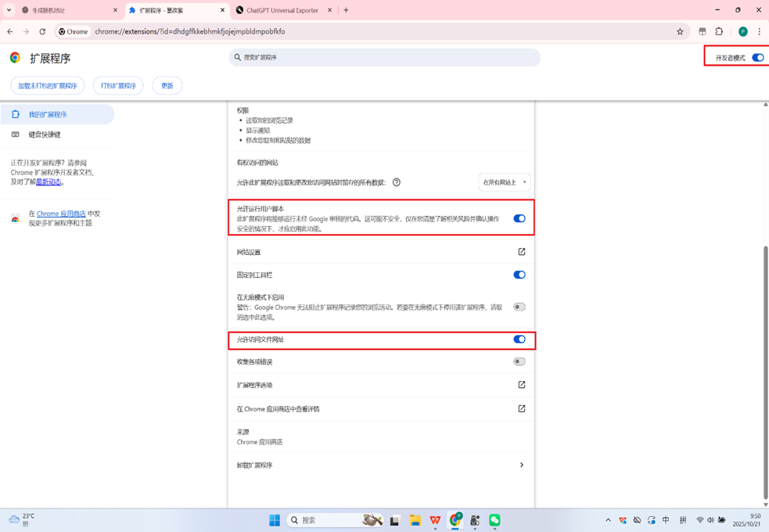Switch to the ChatGPT Universal Exporter tab
The image size is (769, 532).
283,10
